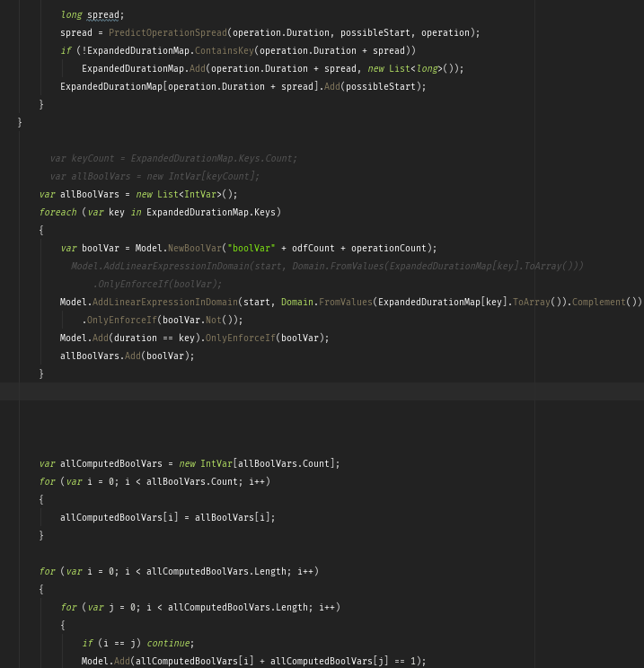This screenshot has width=644, height=668.
Task: Click the operationCount variable
Action: tap(388, 248)
